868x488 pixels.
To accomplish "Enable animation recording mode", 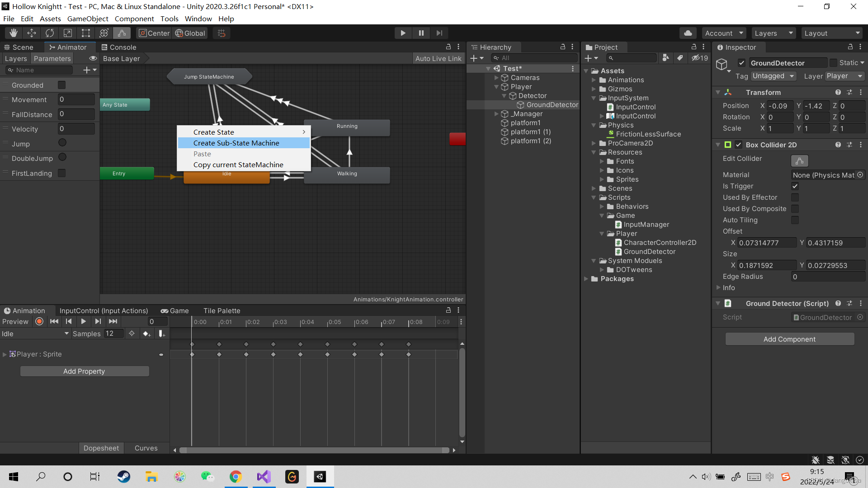I will [39, 322].
